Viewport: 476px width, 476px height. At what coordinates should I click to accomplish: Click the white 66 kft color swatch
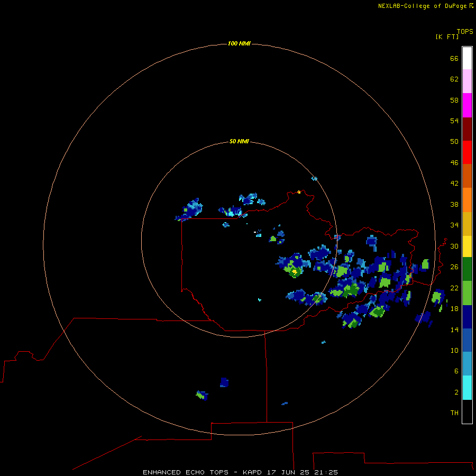point(467,58)
